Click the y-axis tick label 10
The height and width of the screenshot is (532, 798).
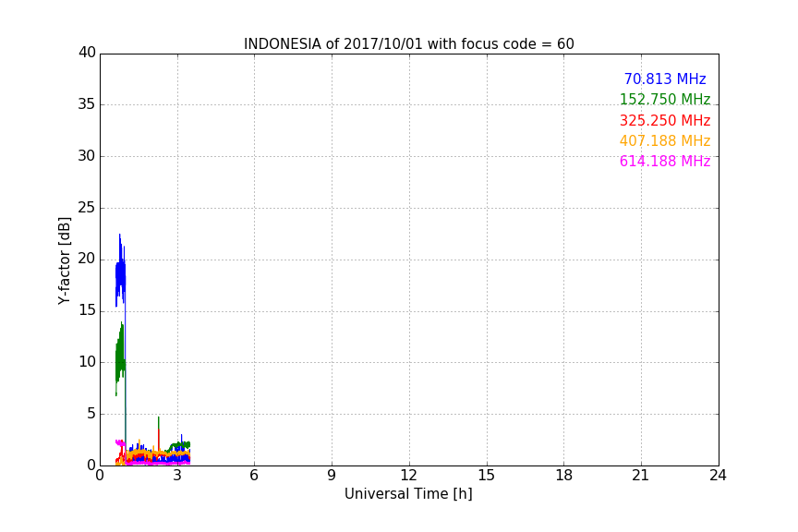(x=87, y=362)
